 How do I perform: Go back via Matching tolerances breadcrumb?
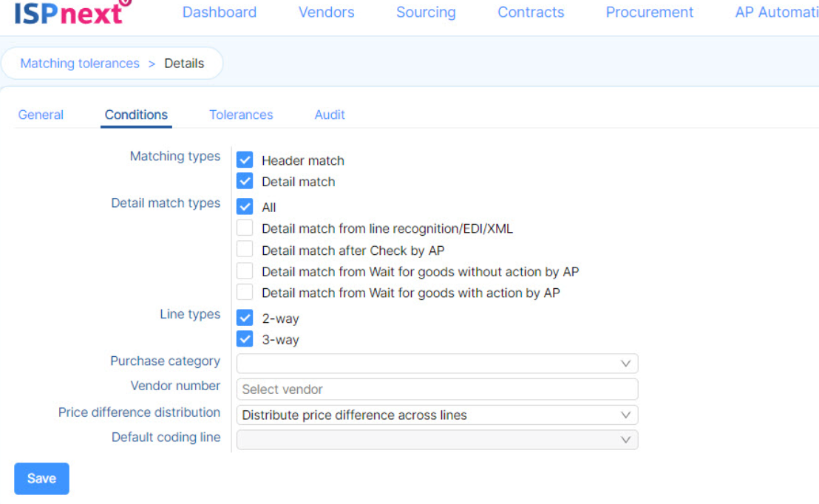coord(80,64)
